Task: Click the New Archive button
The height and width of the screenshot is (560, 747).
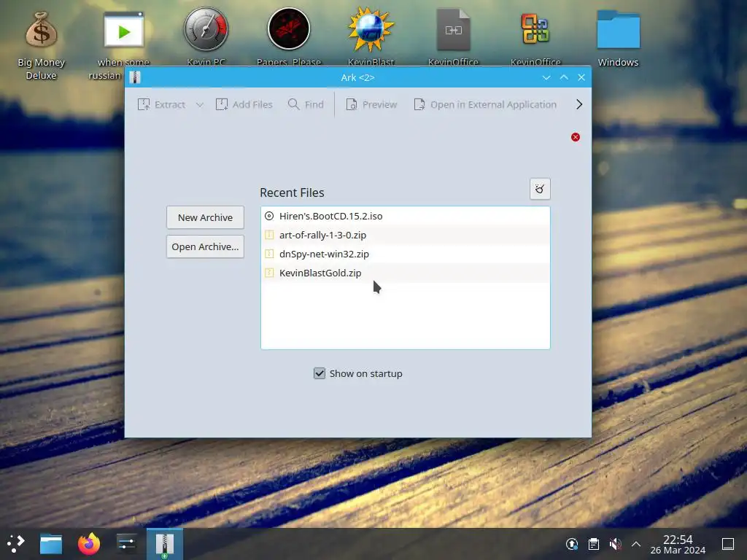Action: coord(205,217)
